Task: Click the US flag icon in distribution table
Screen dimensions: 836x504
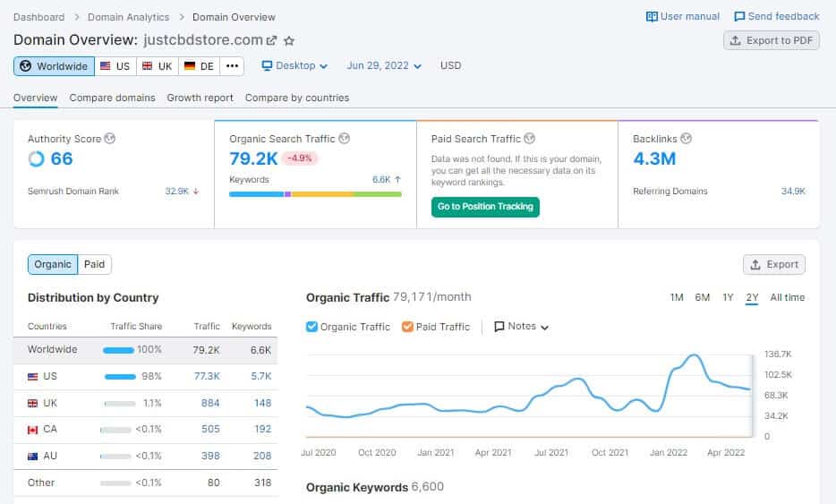Action: (x=32, y=377)
